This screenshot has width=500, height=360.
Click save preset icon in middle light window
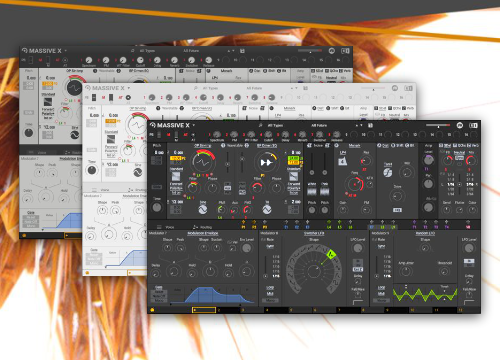305,88
